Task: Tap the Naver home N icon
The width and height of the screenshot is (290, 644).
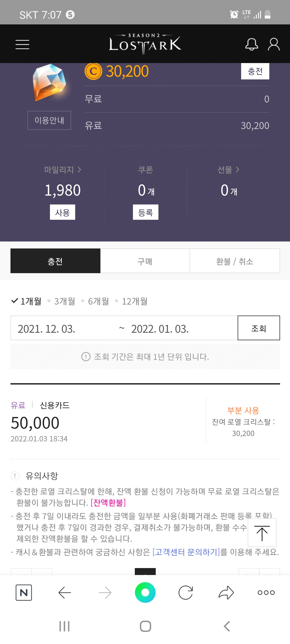Action: coord(24,592)
